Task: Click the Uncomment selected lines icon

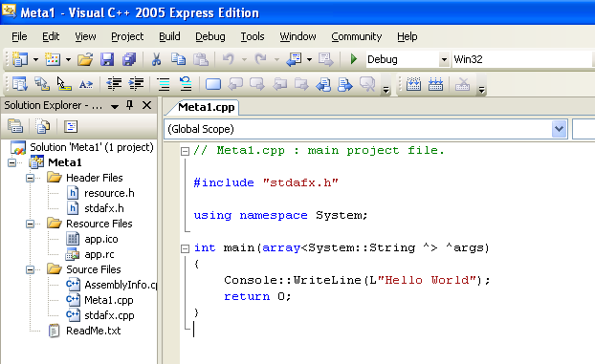Action: click(186, 84)
